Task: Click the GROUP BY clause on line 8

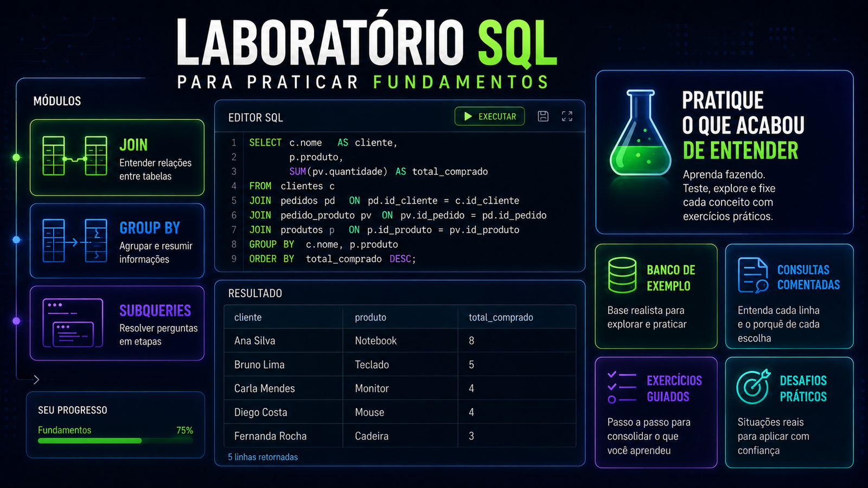Action: pos(323,244)
